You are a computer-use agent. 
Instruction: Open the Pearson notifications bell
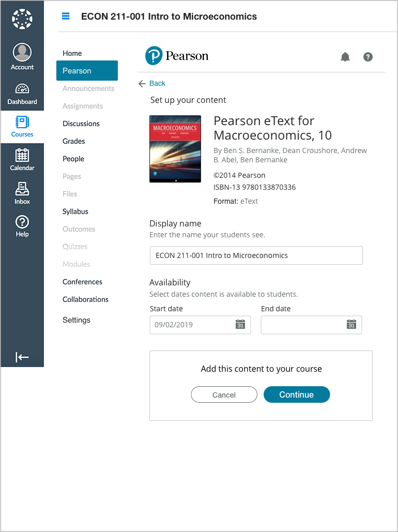click(x=345, y=57)
